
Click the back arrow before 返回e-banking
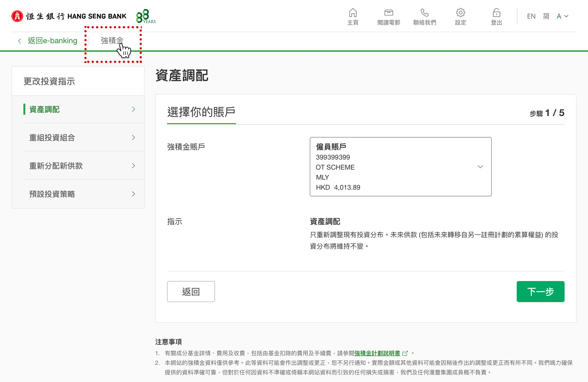[x=20, y=41]
